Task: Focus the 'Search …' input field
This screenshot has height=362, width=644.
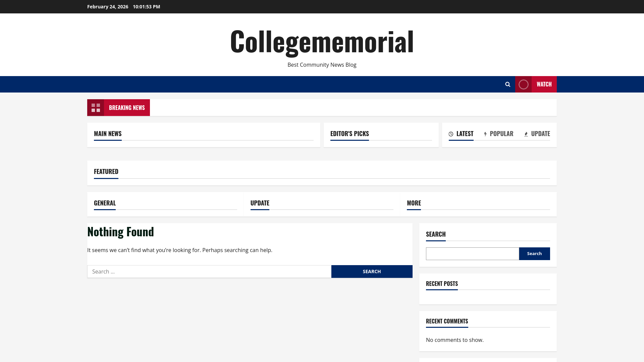Action: coord(209,271)
